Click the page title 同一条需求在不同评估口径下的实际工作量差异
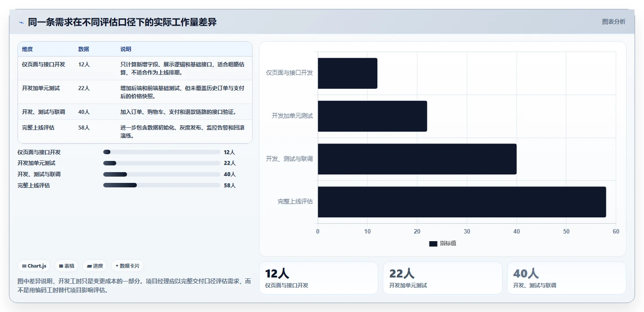 [123, 22]
